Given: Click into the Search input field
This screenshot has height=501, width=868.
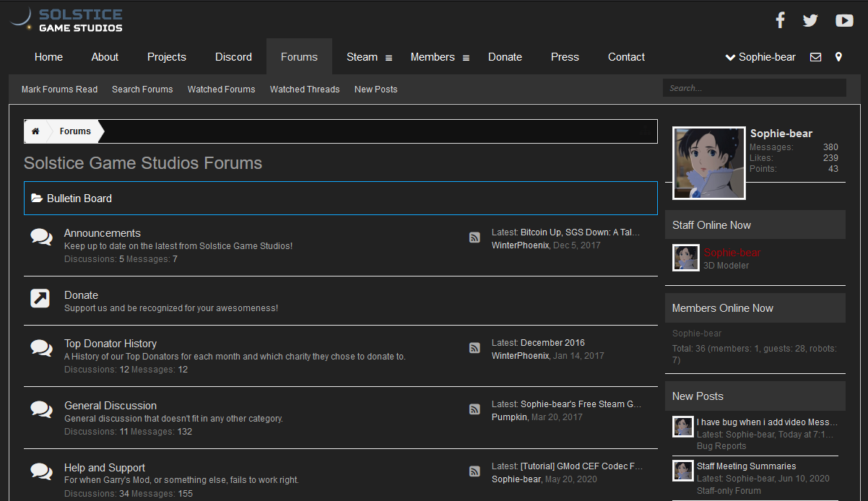Looking at the screenshot, I should pos(755,88).
